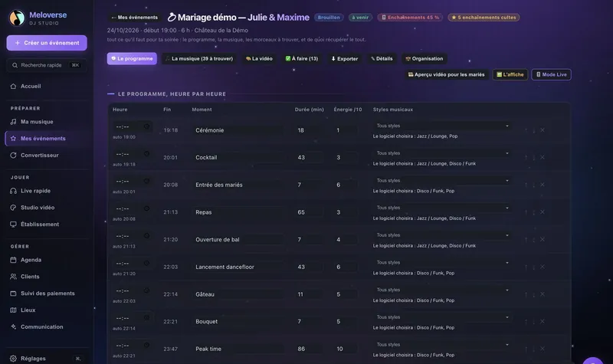Viewport: 613px width, 364px height.
Task: Click the L'affiche button
Action: [510, 74]
